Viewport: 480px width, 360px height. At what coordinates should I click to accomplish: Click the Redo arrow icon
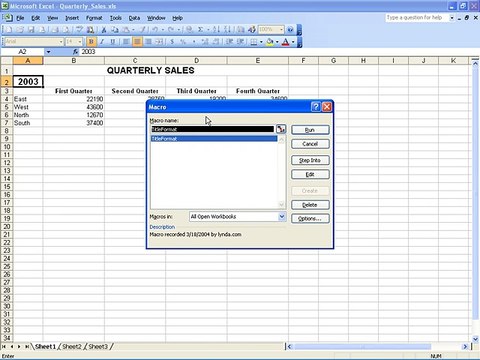click(171, 30)
